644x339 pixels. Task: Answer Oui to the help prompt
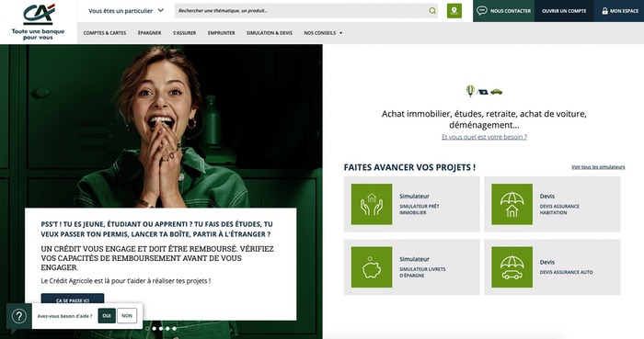coord(107,316)
